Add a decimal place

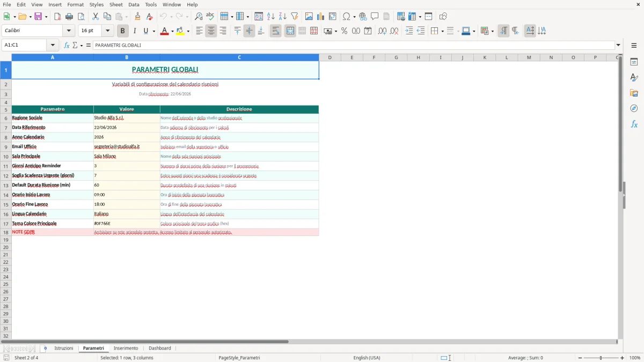point(382,31)
